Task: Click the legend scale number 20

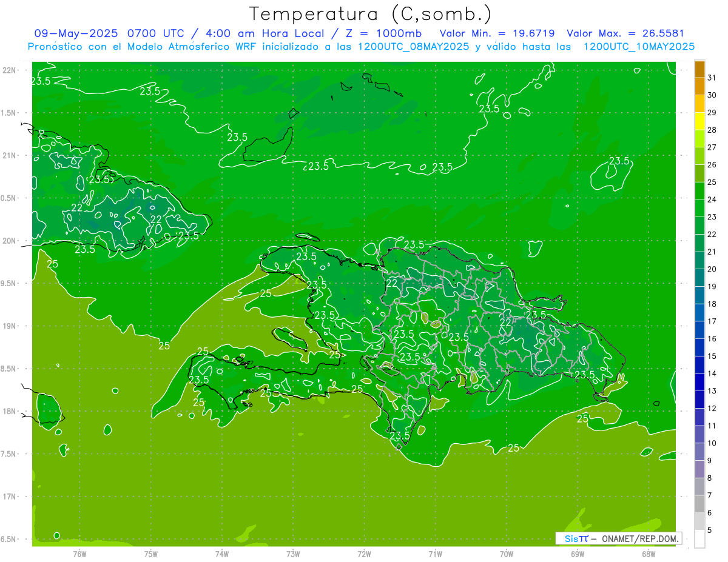Action: [712, 269]
